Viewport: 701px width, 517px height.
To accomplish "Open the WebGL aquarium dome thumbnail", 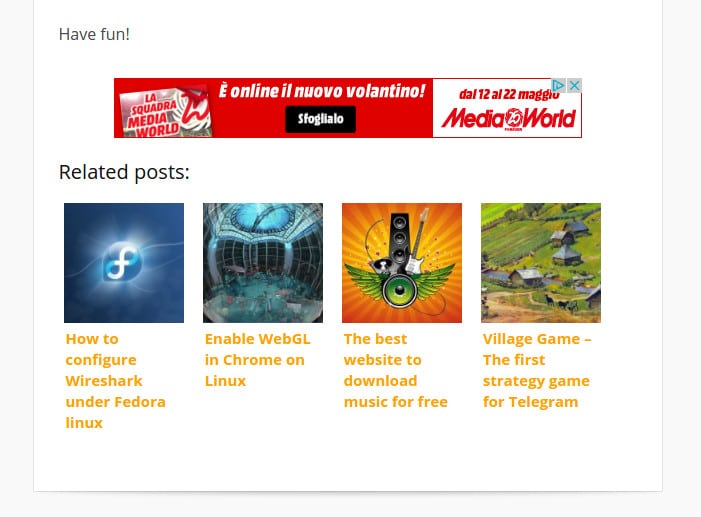I will (x=263, y=263).
